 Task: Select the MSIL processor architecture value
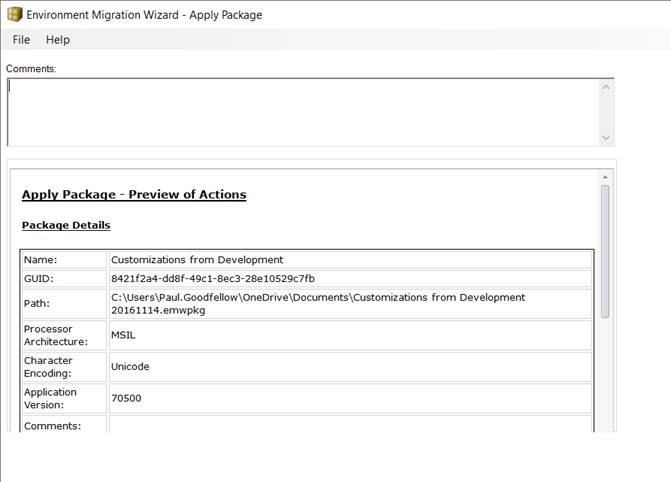[123, 335]
